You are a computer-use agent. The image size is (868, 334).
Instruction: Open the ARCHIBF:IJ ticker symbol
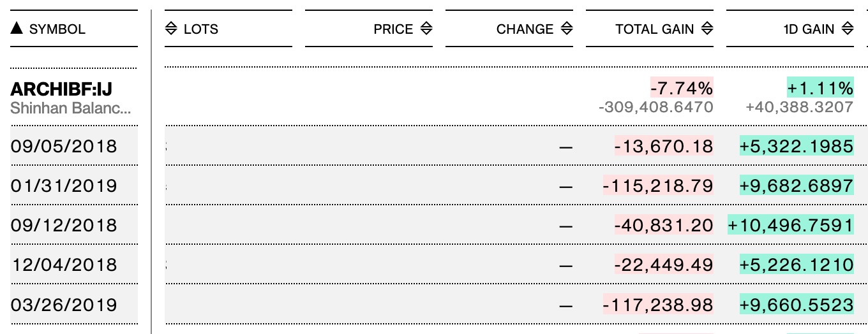click(61, 89)
